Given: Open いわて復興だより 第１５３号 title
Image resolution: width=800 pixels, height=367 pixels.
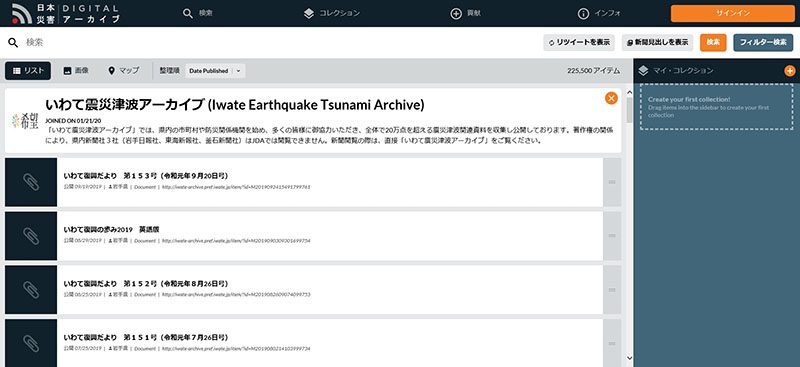Looking at the screenshot, I should pyautogui.click(x=145, y=176).
